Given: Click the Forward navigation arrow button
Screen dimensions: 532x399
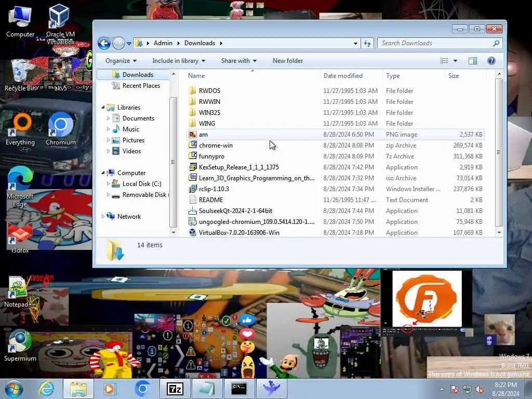Looking at the screenshot, I should click(118, 44).
